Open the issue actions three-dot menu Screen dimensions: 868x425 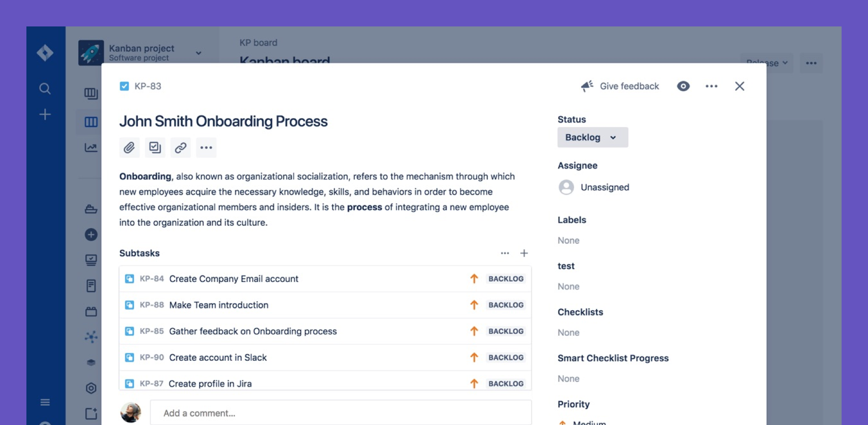[x=711, y=86]
